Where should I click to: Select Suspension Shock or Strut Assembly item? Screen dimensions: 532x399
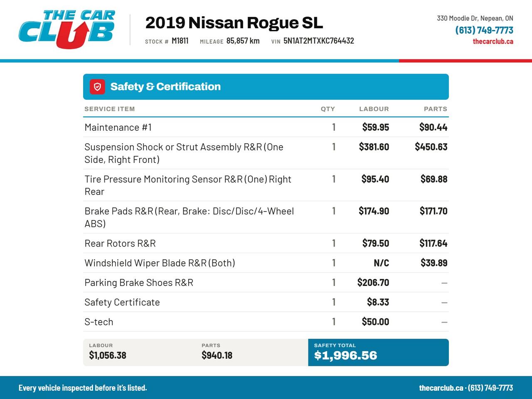point(184,153)
